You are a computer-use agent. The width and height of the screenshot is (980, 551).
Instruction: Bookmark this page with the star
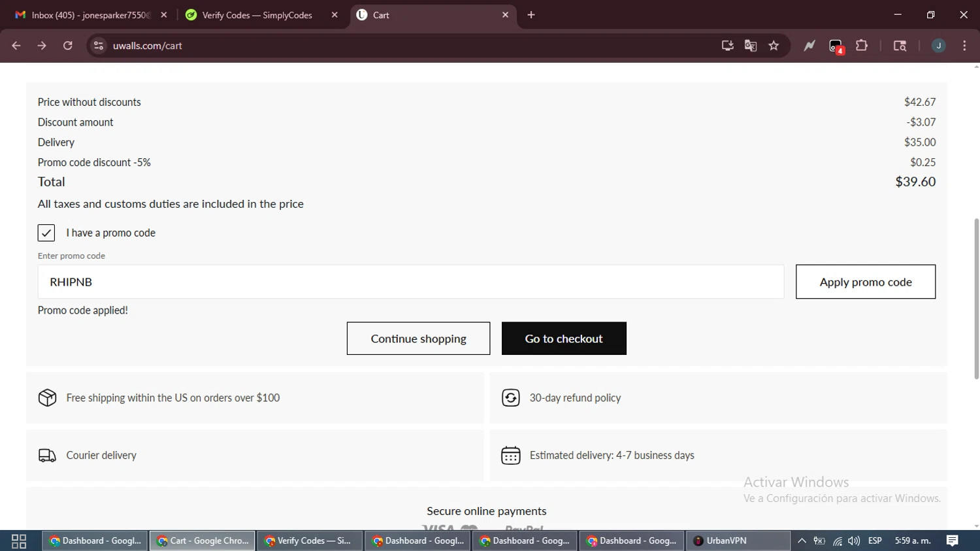pos(774,46)
